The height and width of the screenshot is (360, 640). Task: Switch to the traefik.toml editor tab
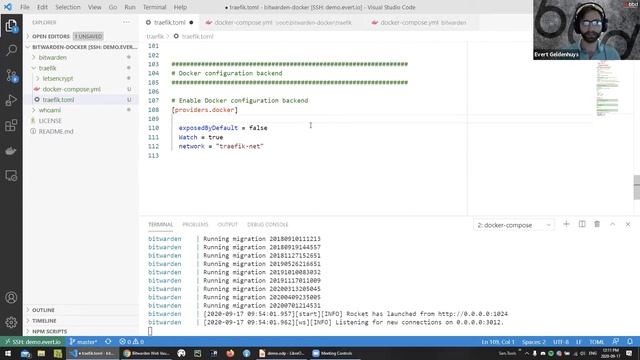[169, 22]
